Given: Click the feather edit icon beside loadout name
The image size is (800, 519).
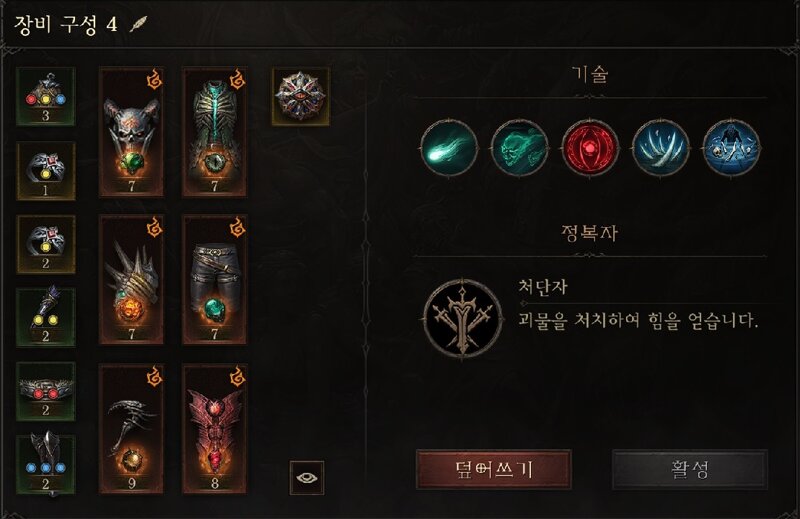Looking at the screenshot, I should click(x=138, y=24).
